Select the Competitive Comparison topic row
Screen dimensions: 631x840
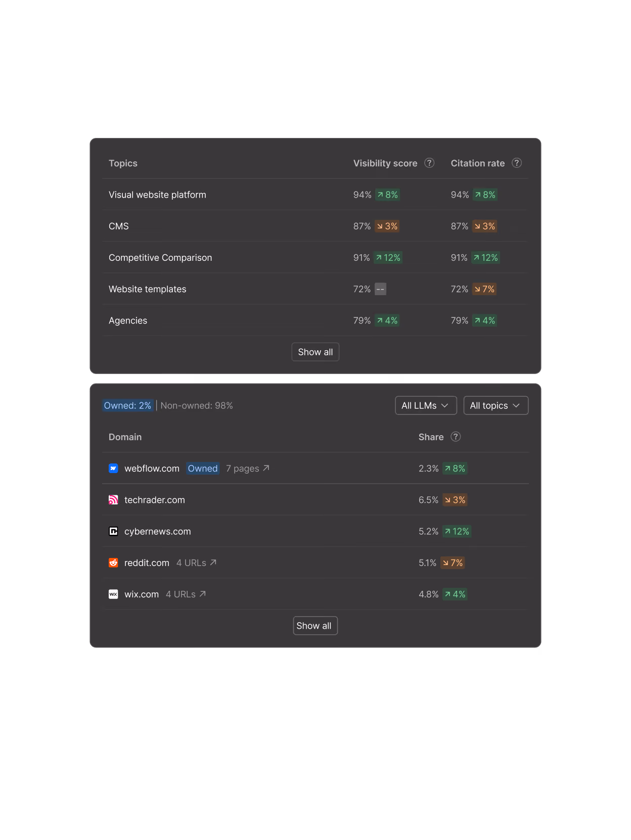point(314,258)
